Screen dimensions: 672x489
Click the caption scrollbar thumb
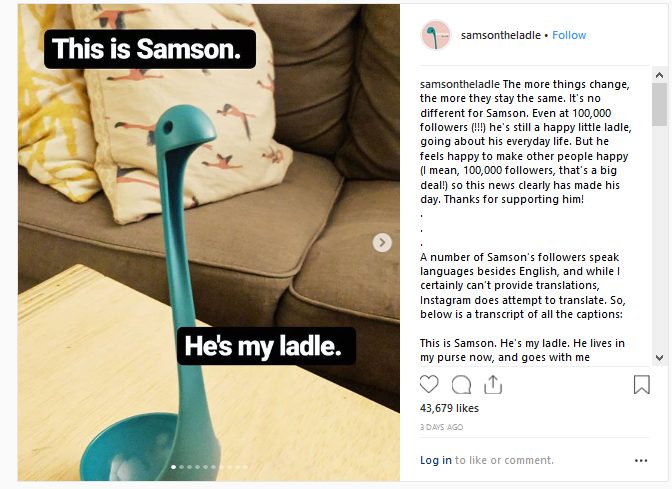pos(660,105)
